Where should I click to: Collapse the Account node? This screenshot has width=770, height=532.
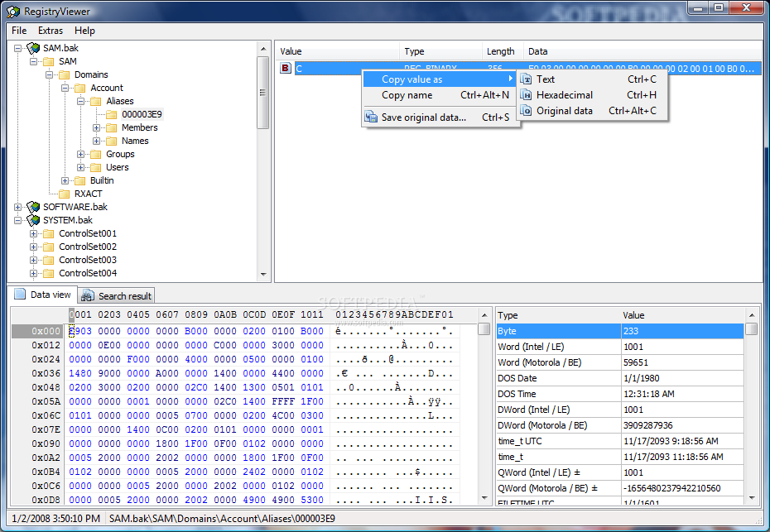click(x=65, y=88)
